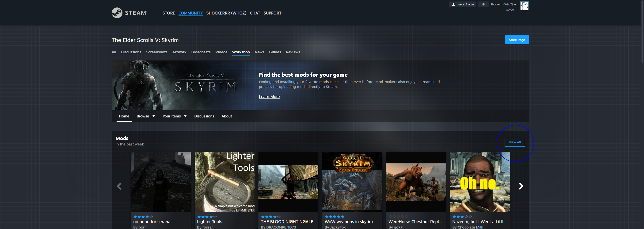Open the user avatar in the header
Screen dimensions: 644x229
click(524, 6)
